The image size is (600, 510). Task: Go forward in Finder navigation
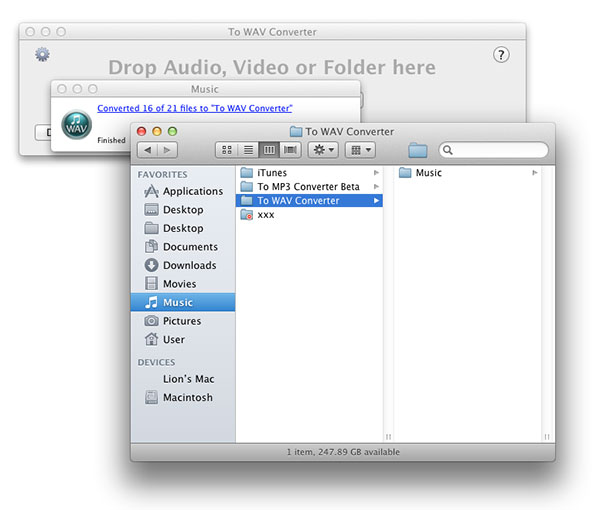pyautogui.click(x=167, y=150)
